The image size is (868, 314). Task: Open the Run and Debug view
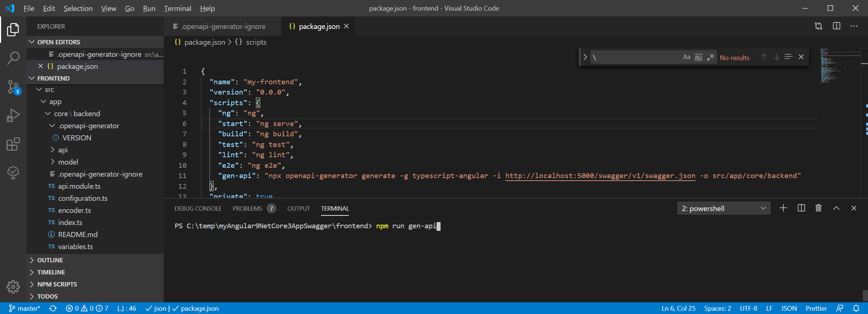[x=13, y=115]
